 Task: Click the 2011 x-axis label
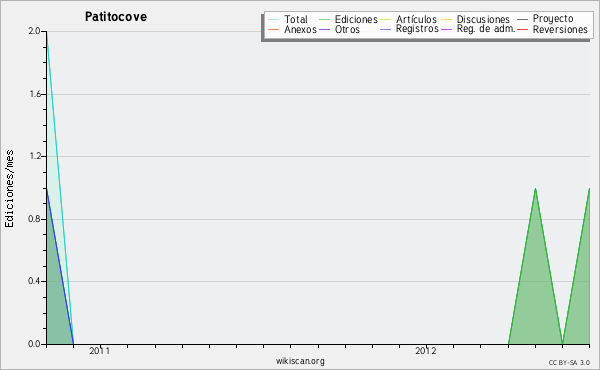99,351
